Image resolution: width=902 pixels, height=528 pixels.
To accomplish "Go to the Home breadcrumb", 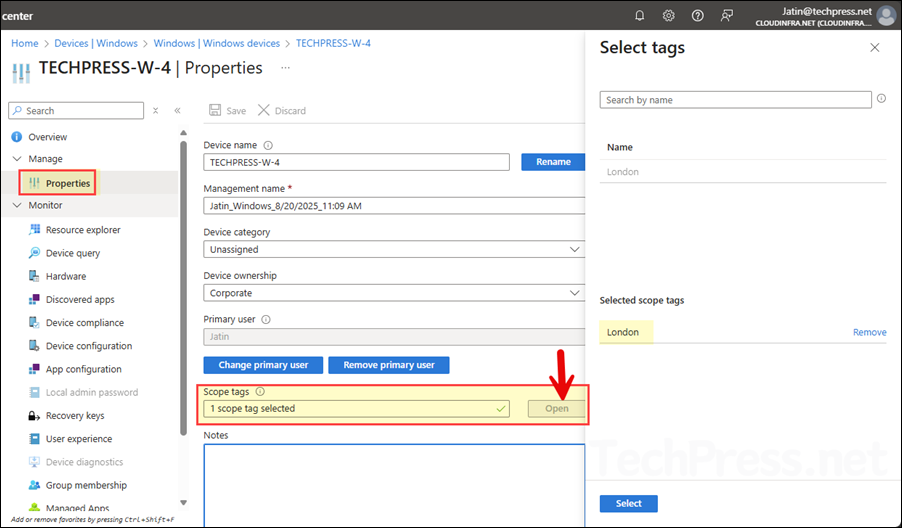I will (25, 43).
